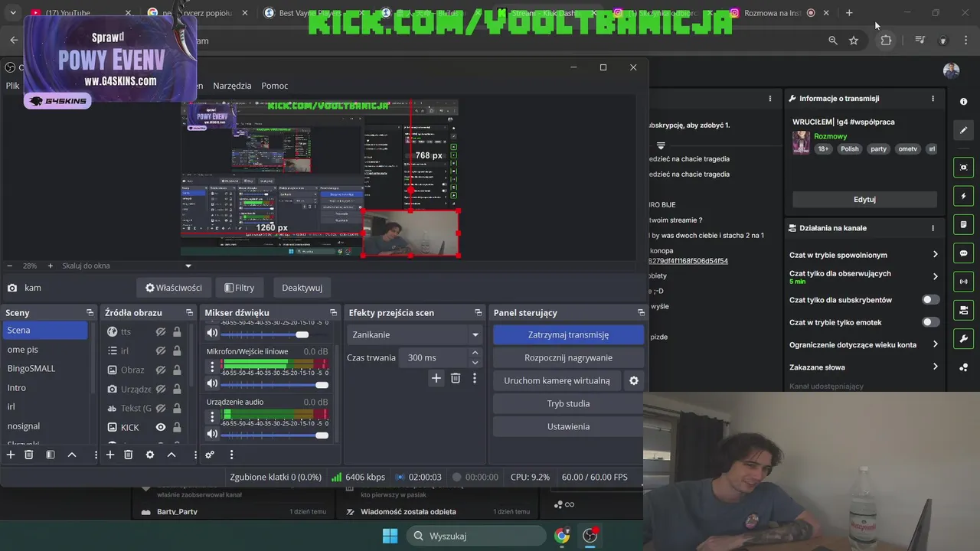Undock the Mikser dźwięku panel icon
Screen dimensions: 980x551
333,312
